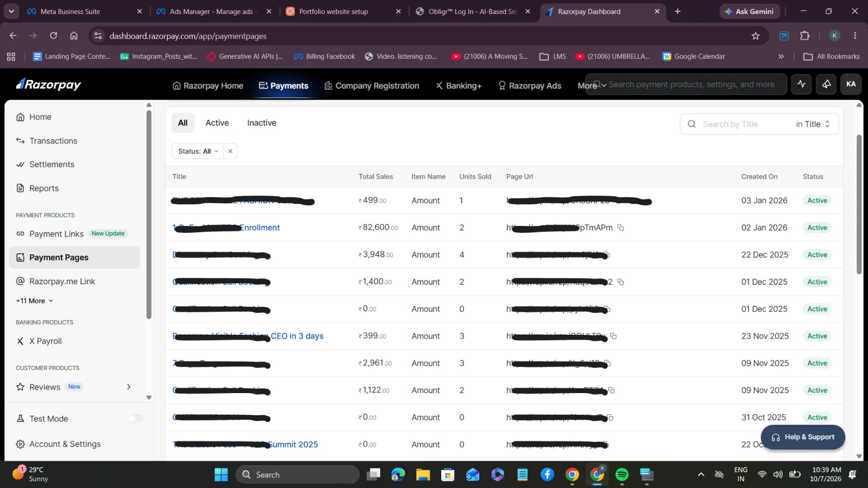The image size is (868, 488).
Task: Copy page URL for the 02 Jan 2026 row
Action: (621, 228)
